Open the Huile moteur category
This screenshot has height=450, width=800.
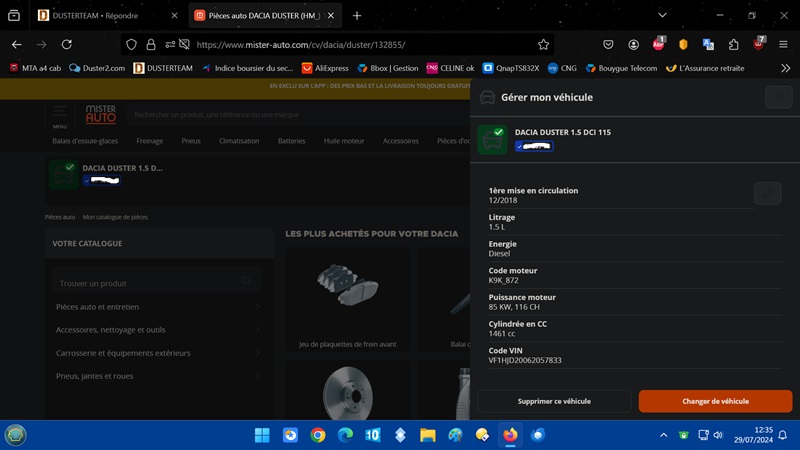(344, 141)
